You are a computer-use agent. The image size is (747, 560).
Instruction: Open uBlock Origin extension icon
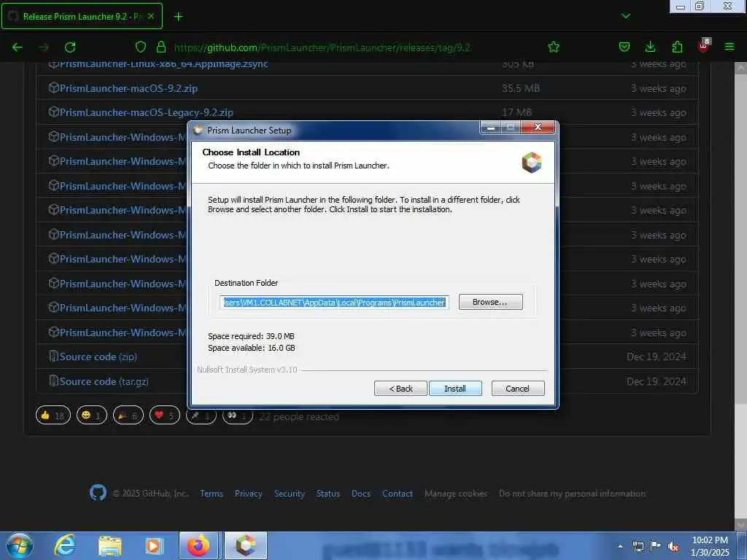(704, 46)
